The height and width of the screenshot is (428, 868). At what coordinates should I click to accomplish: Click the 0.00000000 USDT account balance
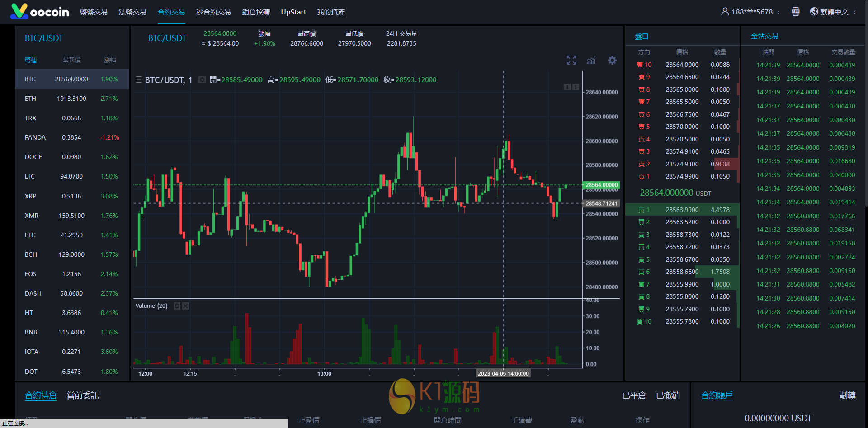[778, 419]
